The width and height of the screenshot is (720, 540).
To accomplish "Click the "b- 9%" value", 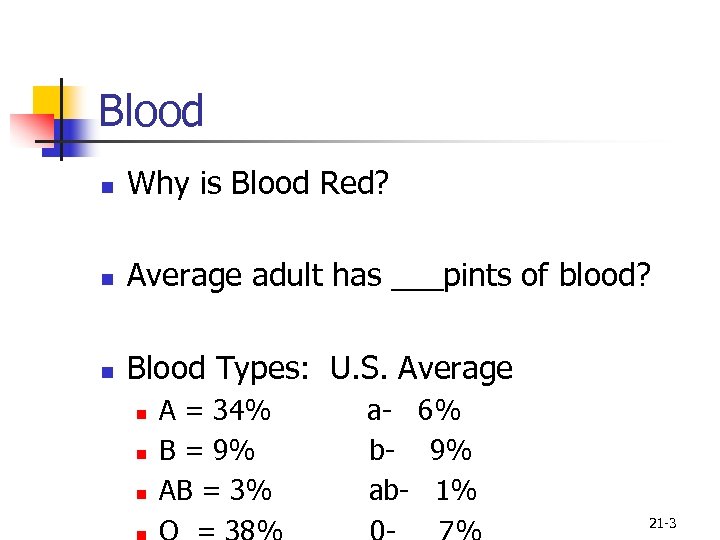I will 420,451.
